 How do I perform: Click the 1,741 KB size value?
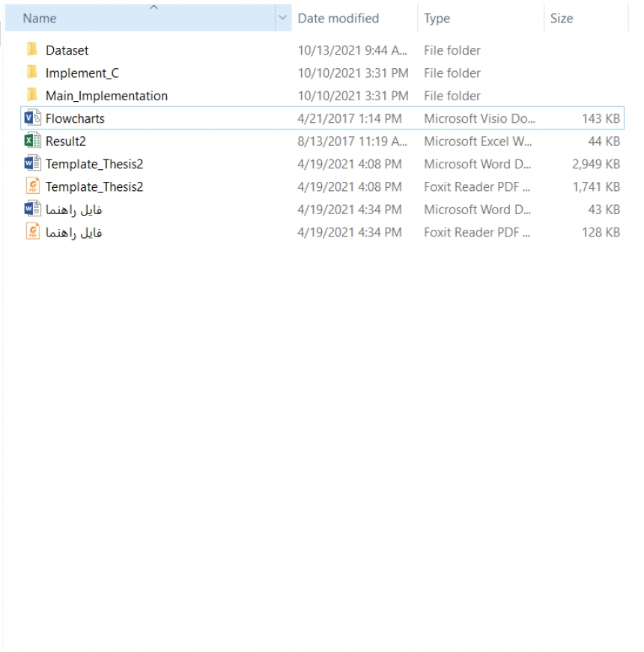click(x=596, y=186)
